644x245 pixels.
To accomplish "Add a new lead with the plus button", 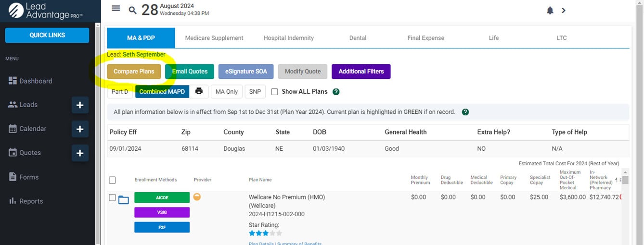I will pyautogui.click(x=80, y=105).
